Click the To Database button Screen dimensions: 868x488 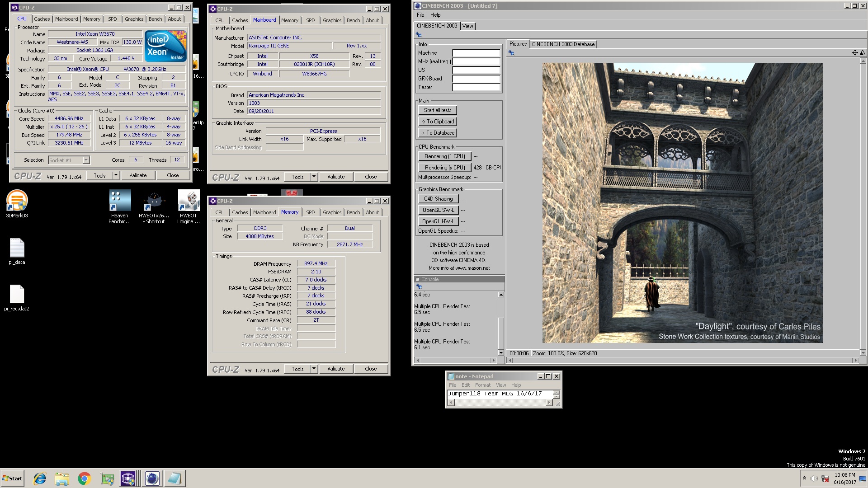click(438, 133)
